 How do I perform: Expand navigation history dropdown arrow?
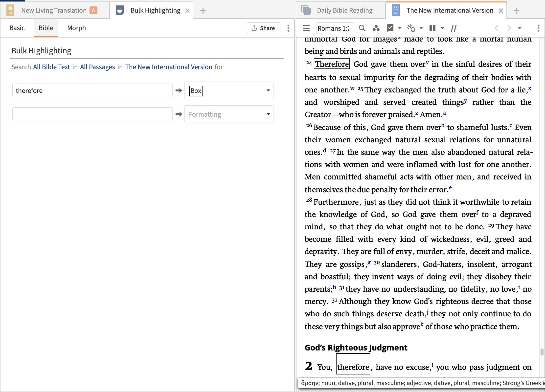pos(520,28)
